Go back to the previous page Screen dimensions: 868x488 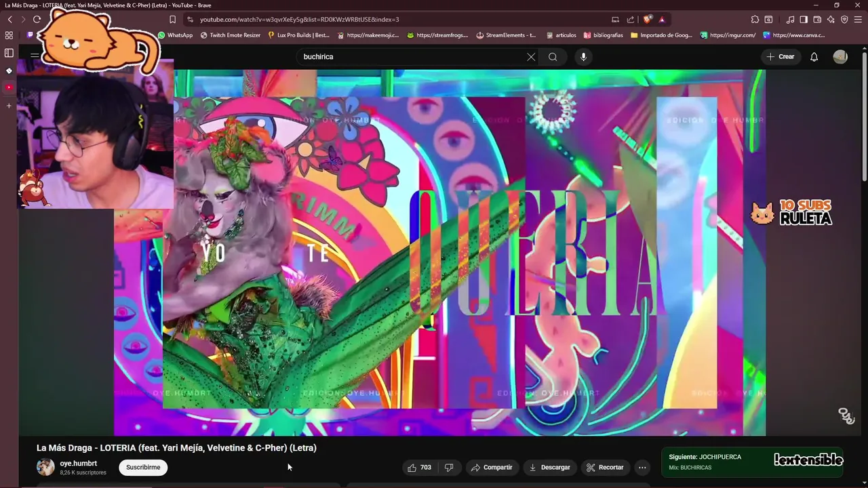click(9, 20)
